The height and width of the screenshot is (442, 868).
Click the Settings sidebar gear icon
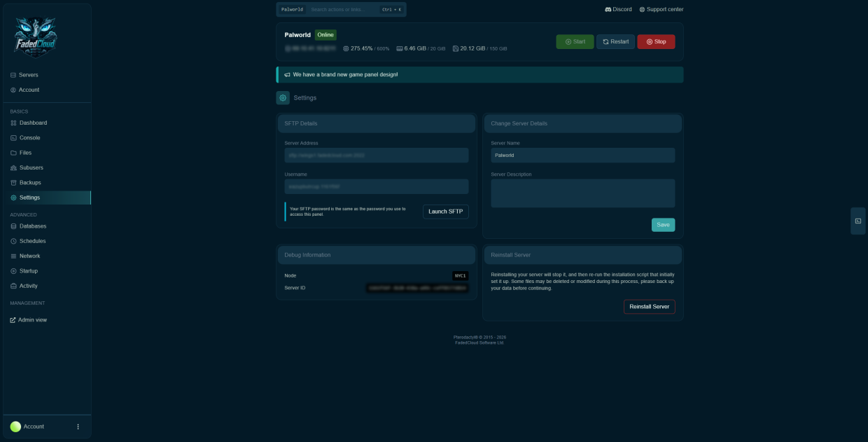tap(13, 198)
